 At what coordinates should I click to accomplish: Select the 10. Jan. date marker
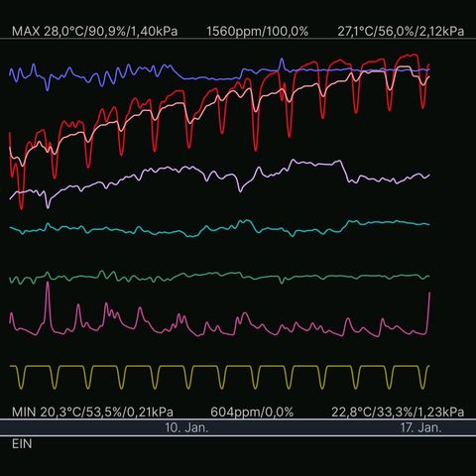186,427
